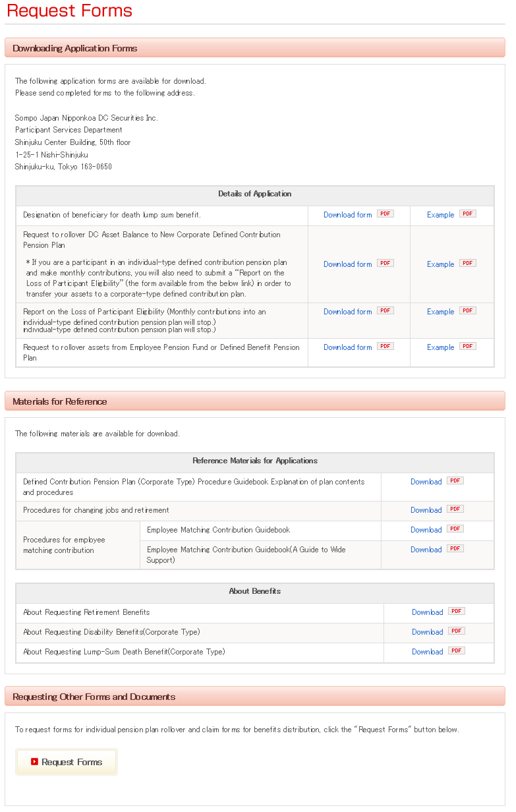Click the PDF icon beside Procedure Guidebook Download
516x812 pixels.
point(455,480)
